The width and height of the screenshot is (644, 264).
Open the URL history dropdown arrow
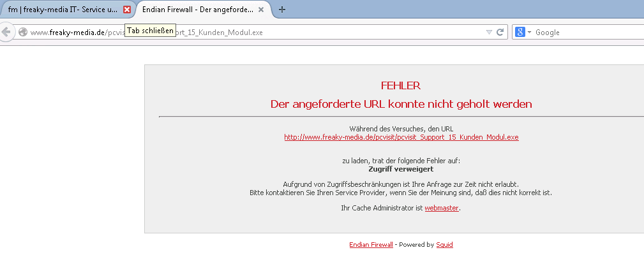pos(489,32)
